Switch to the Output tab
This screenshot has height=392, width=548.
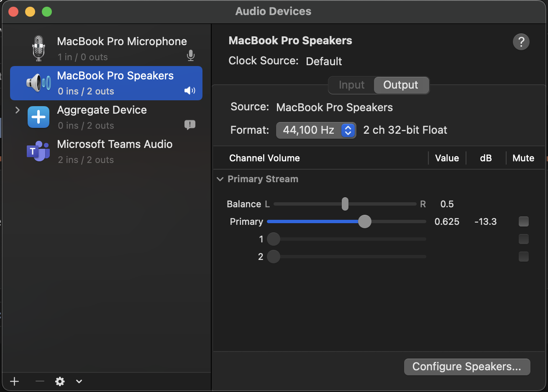tap(401, 85)
